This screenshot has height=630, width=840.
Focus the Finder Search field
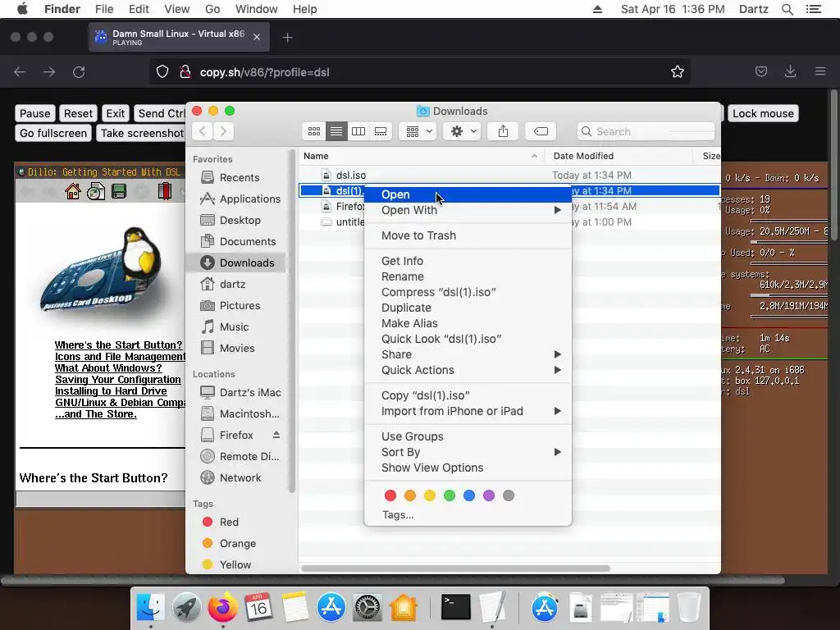(646, 131)
